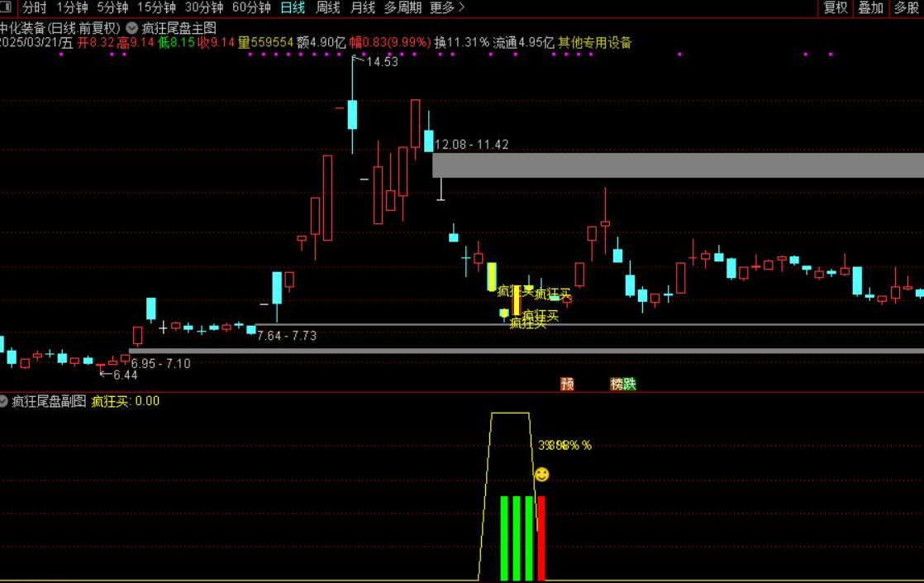Open the 多周期 multi-period view

[402, 7]
